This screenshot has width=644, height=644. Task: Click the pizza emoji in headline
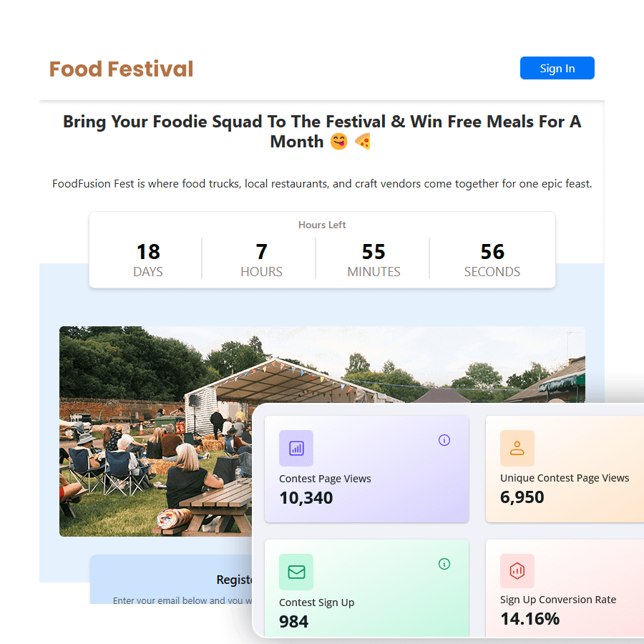click(363, 142)
